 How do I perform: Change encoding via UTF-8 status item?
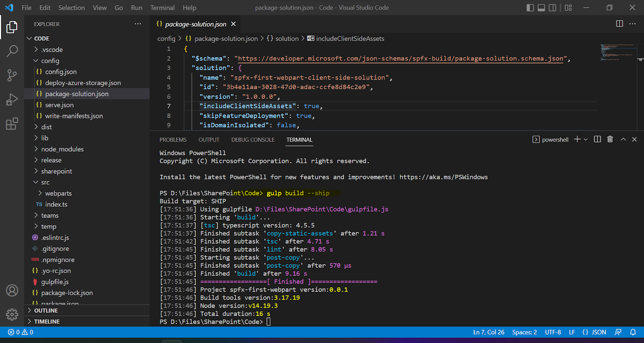click(x=553, y=332)
